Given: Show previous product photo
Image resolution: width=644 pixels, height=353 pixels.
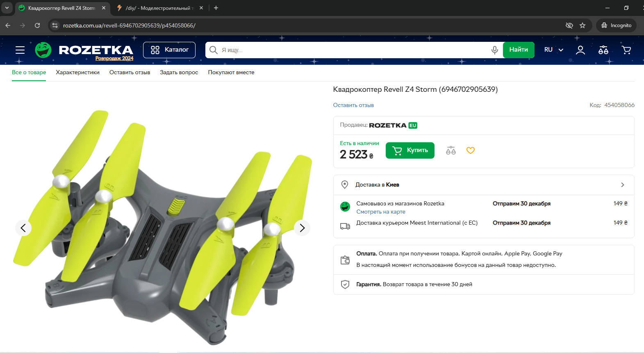Looking at the screenshot, I should coord(23,228).
